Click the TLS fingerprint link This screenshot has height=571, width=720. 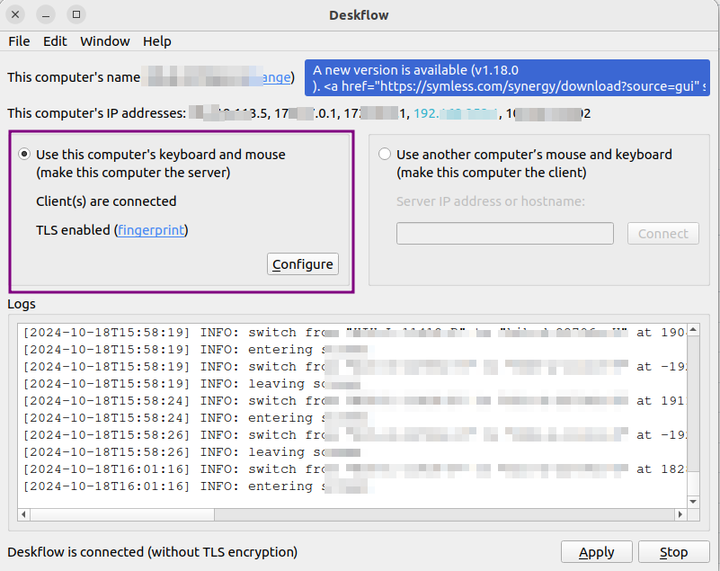(x=151, y=230)
